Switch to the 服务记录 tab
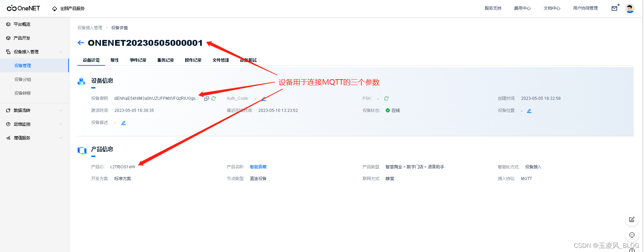This screenshot has height=252, width=644. click(166, 60)
